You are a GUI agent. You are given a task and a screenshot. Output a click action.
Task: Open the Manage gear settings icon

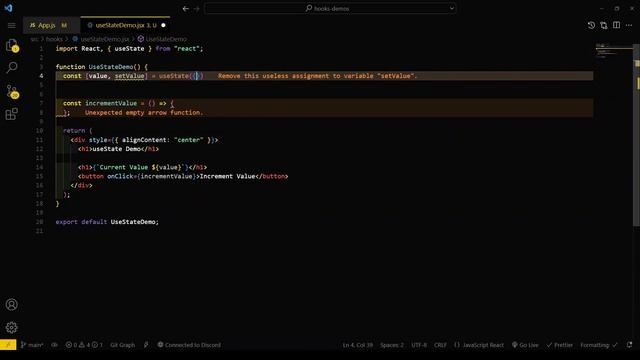[x=11, y=327]
